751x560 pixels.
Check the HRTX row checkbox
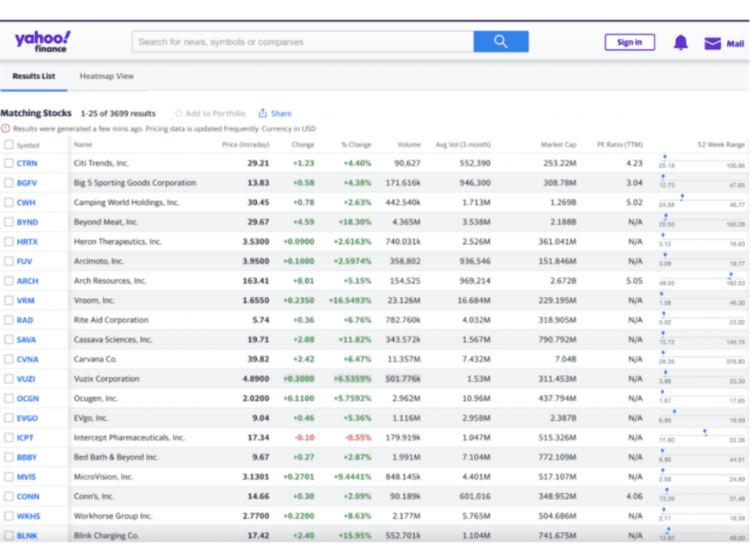pyautogui.click(x=9, y=242)
